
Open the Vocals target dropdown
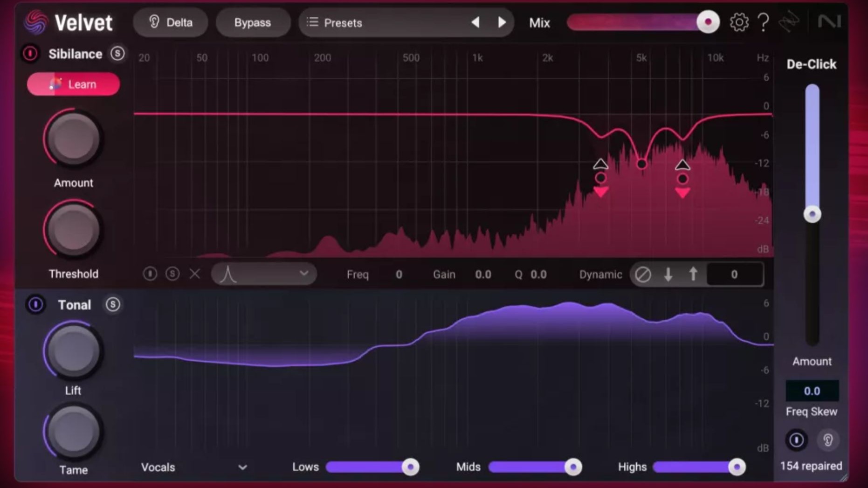click(x=194, y=467)
